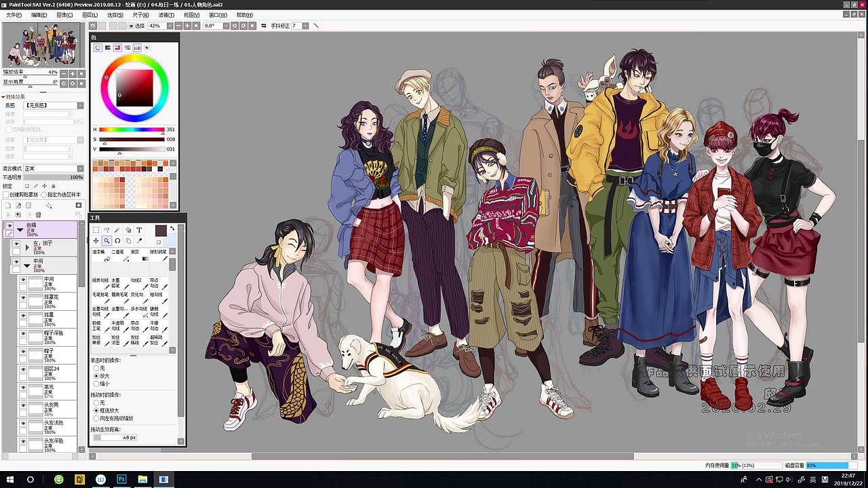
Task: Select the move layer tool
Action: click(x=96, y=240)
